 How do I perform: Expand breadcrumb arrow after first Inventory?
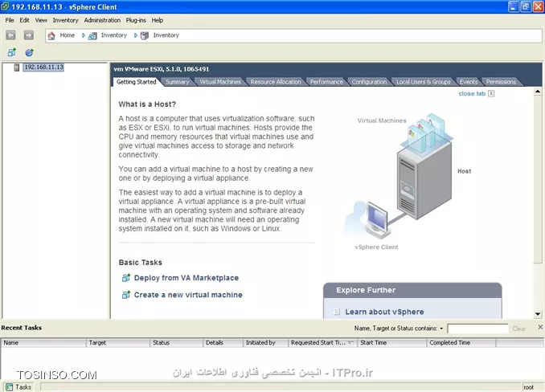coord(136,35)
